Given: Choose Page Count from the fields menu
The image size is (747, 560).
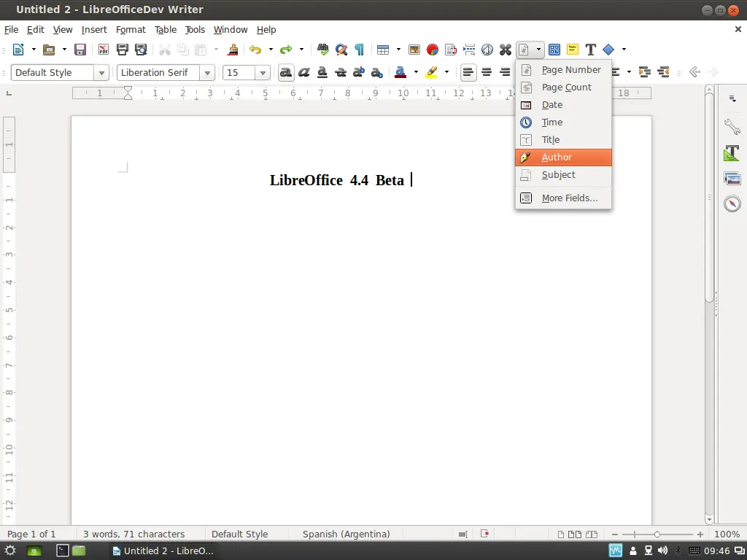Looking at the screenshot, I should pos(563,87).
